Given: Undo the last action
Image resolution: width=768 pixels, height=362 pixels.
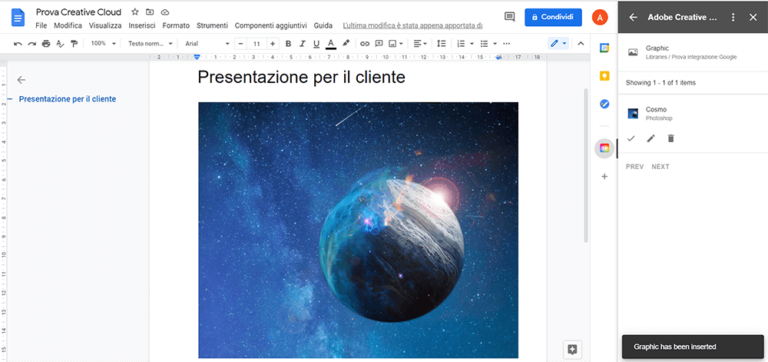Looking at the screenshot, I should click(x=18, y=44).
